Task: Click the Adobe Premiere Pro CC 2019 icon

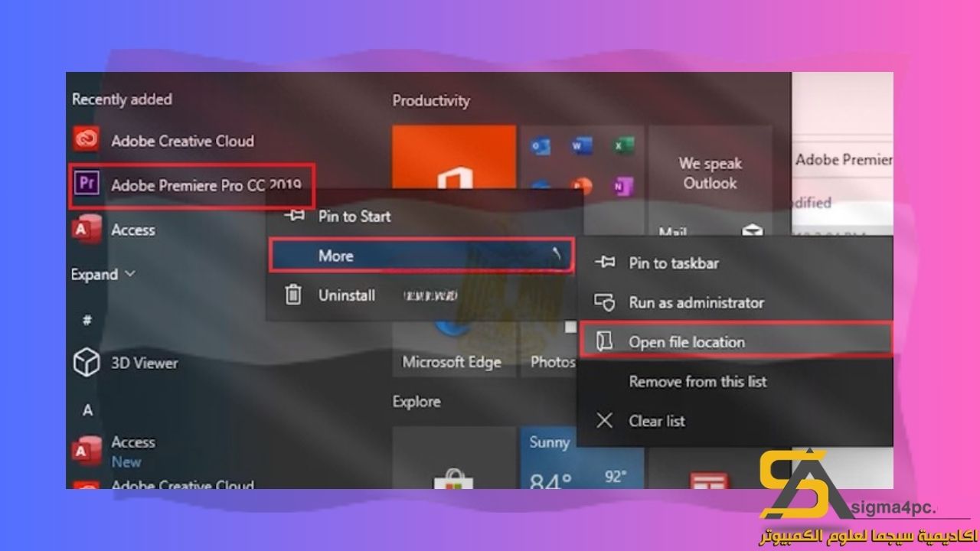Action: [x=86, y=184]
